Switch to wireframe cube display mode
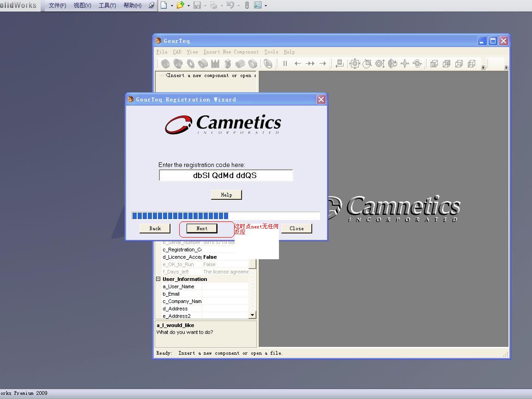Image resolution: width=532 pixels, height=399 pixels. 471,64
